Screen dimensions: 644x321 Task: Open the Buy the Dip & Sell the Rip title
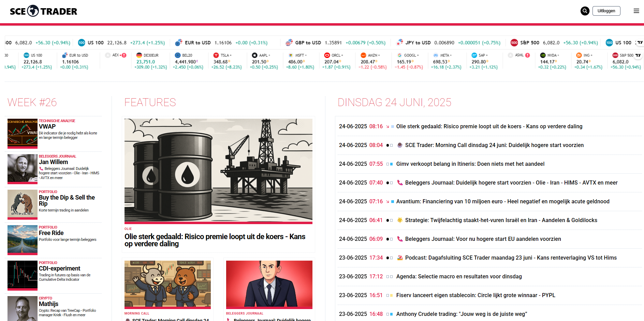tap(67, 201)
